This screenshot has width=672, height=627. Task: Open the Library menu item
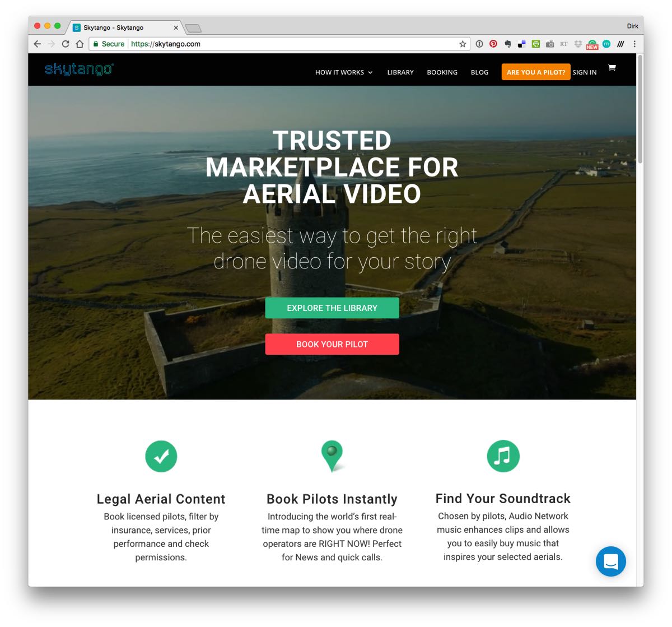click(400, 72)
